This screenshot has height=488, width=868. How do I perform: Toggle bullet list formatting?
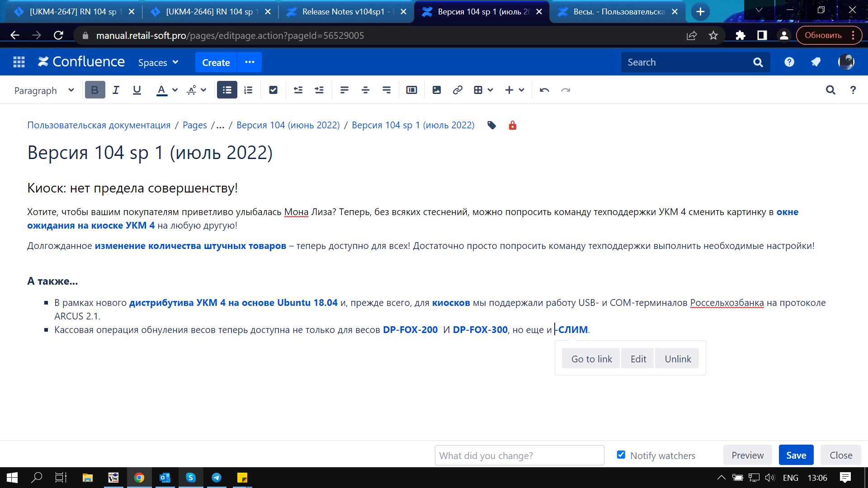click(227, 90)
